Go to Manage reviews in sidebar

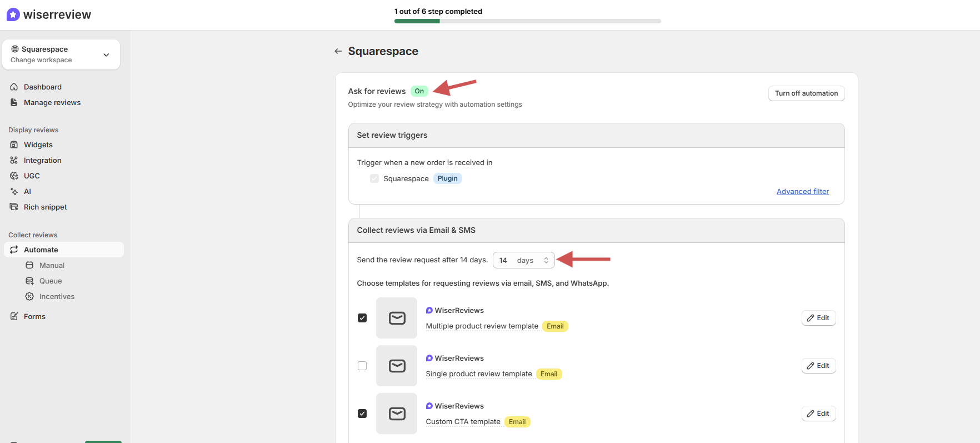coord(52,102)
